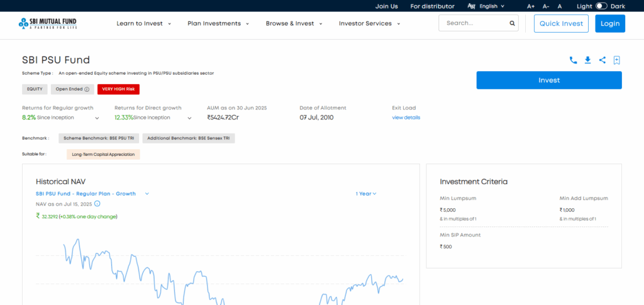Viewport: 644px width, 305px height.
Task: Click the info icon beside Open Ended
Action: pyautogui.click(x=87, y=89)
